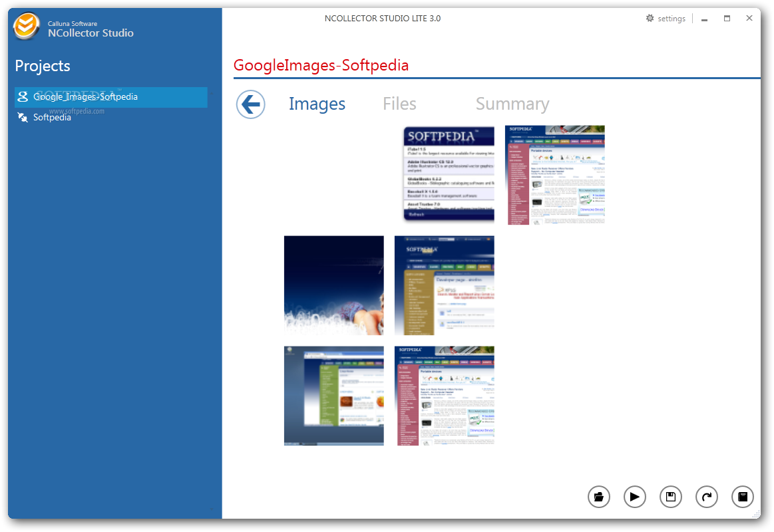774x532 pixels.
Task: Switch to the Images tab
Action: pyautogui.click(x=317, y=104)
